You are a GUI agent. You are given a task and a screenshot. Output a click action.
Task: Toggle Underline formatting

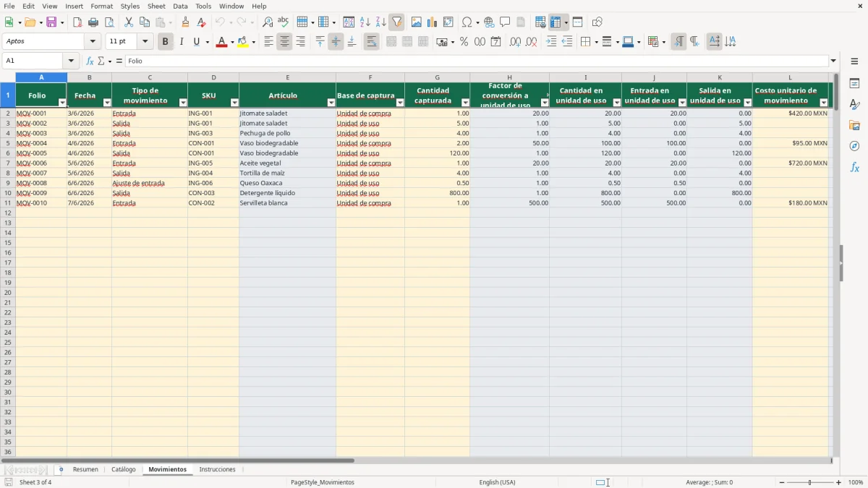[197, 42]
